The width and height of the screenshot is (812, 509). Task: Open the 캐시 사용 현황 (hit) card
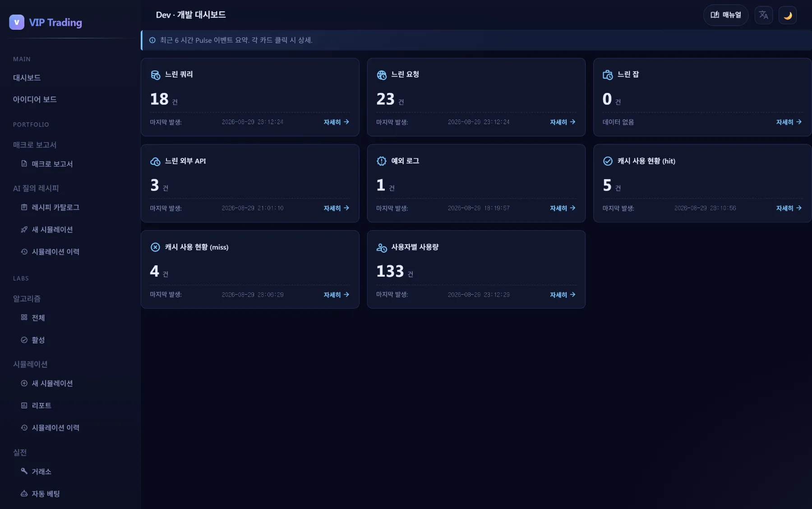[x=702, y=183]
